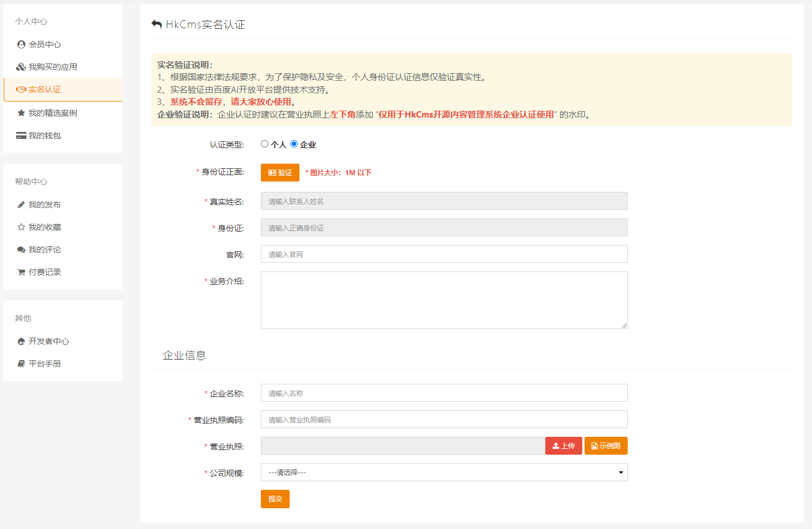The width and height of the screenshot is (812, 529).
Task: Click the 企业名称 input field
Action: 444,393
